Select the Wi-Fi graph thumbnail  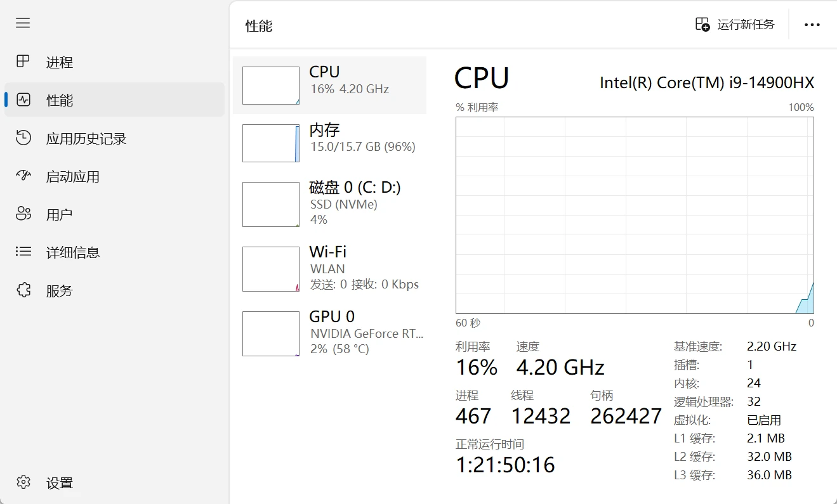pyautogui.click(x=271, y=269)
